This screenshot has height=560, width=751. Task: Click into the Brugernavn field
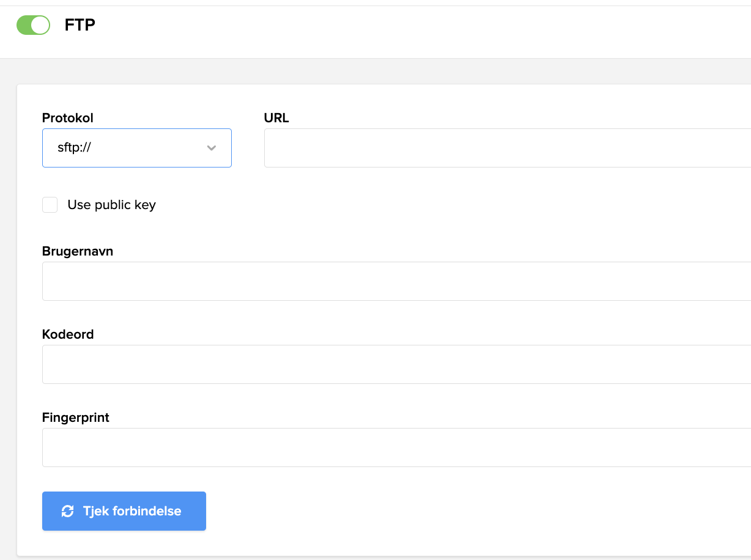coord(396,281)
